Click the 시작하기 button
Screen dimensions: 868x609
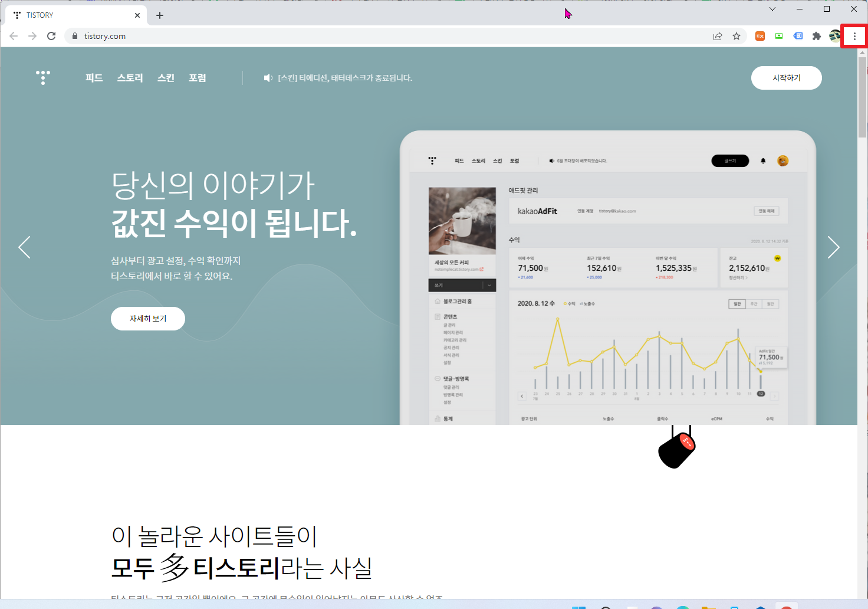point(787,78)
